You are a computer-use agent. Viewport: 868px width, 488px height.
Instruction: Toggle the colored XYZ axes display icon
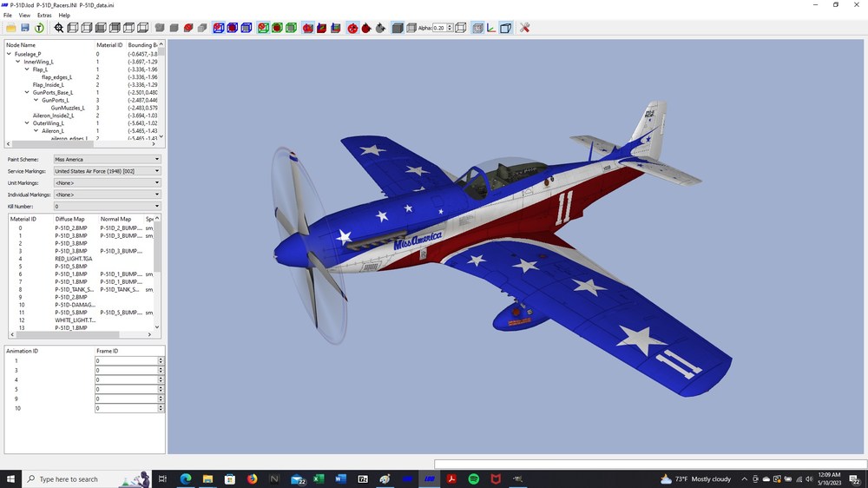491,28
